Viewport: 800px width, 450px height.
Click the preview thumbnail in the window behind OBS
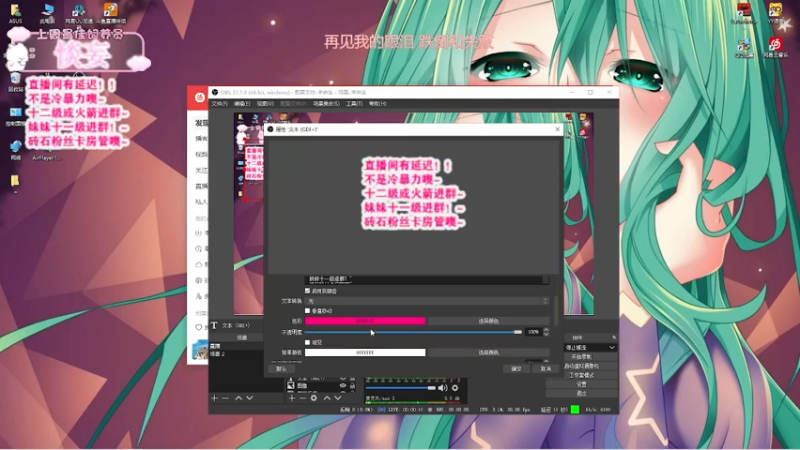coord(199,350)
